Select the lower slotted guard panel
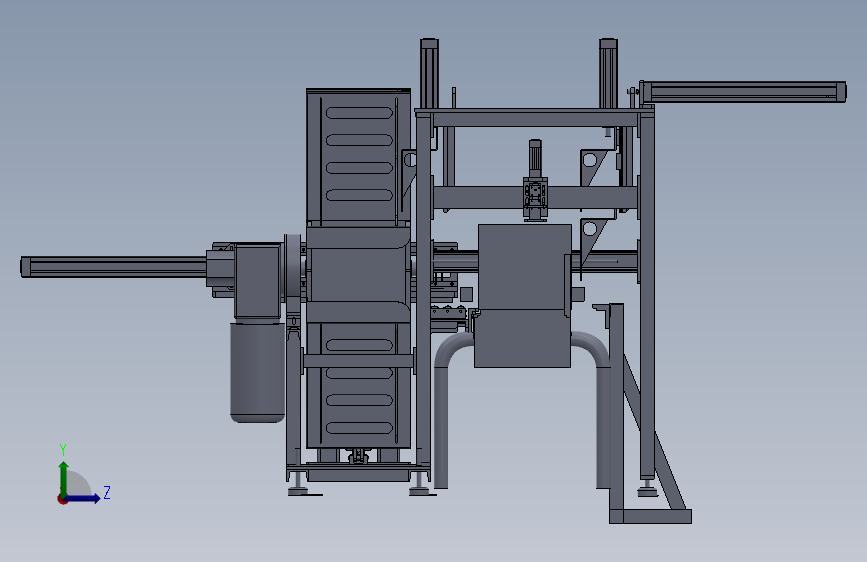867x562 pixels. [x=359, y=386]
